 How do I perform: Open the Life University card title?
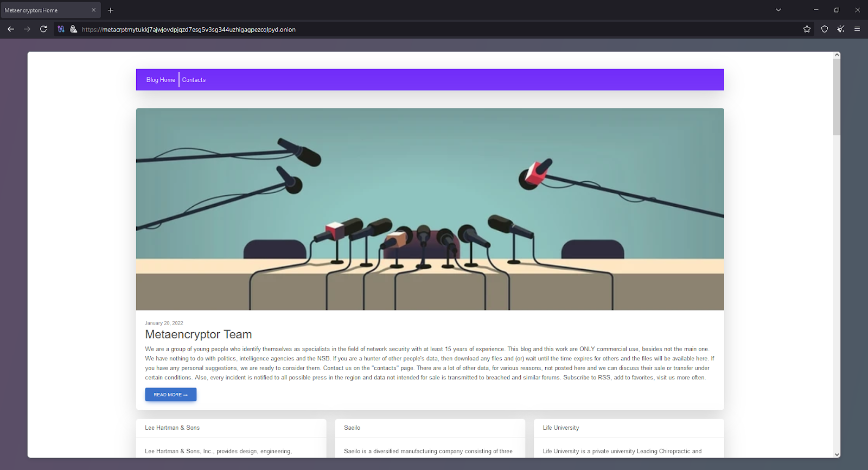click(561, 428)
